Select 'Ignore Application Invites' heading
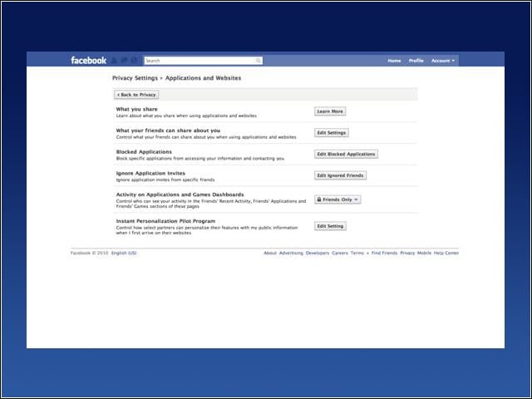 point(150,173)
